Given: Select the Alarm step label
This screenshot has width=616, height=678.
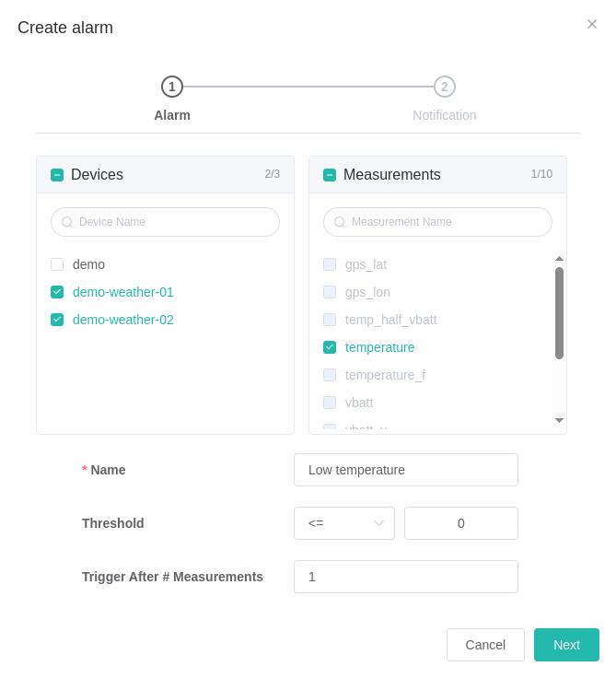Looking at the screenshot, I should tap(172, 115).
